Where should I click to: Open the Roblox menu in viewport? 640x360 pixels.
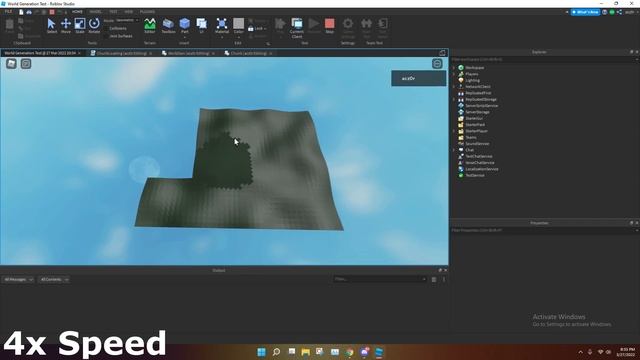point(11,64)
